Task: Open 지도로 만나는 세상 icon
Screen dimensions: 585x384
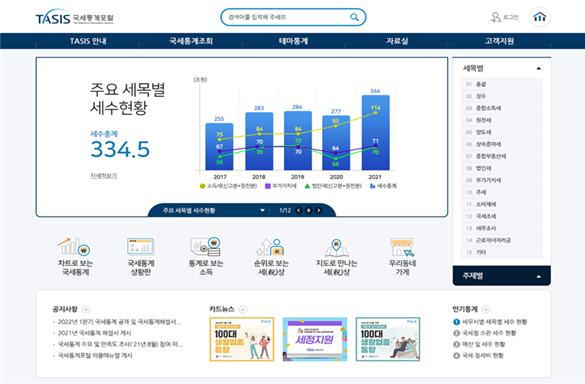Action: click(x=336, y=247)
